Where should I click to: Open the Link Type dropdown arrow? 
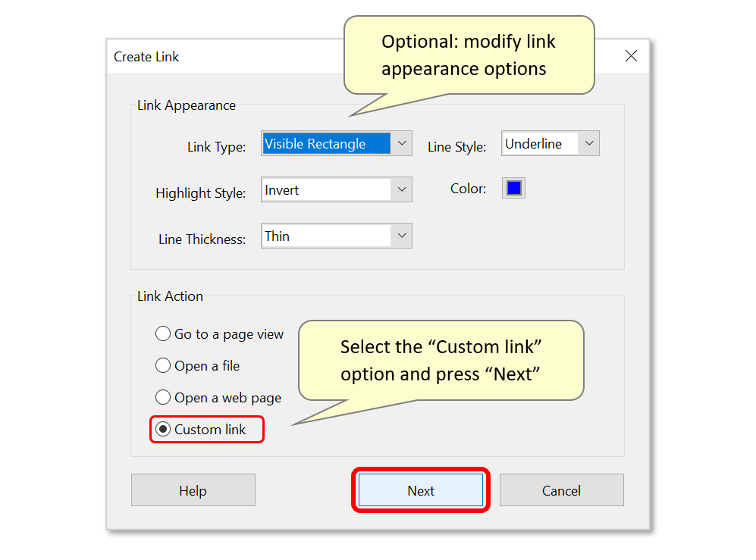point(402,143)
